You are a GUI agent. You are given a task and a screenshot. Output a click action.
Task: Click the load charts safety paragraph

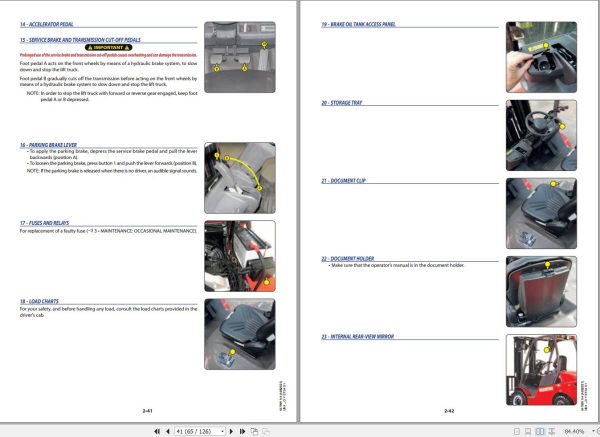point(109,312)
